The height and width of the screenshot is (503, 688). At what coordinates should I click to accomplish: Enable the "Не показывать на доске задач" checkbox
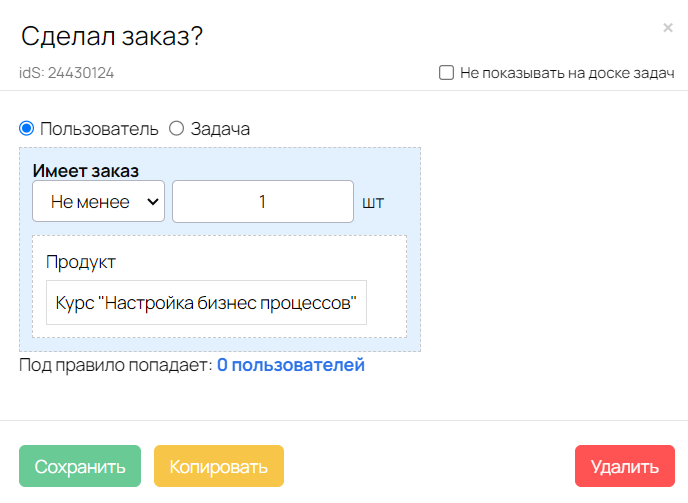446,73
